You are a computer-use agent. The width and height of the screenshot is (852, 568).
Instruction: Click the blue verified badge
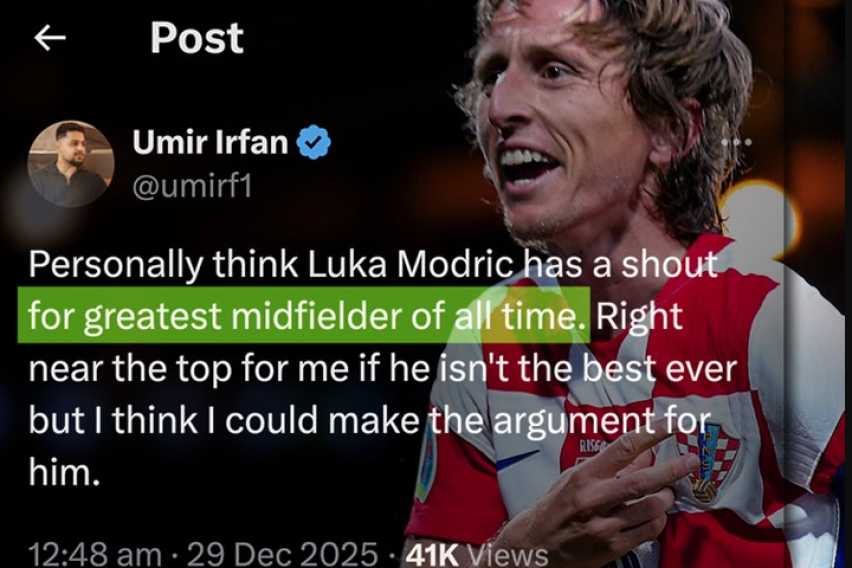pos(314,142)
